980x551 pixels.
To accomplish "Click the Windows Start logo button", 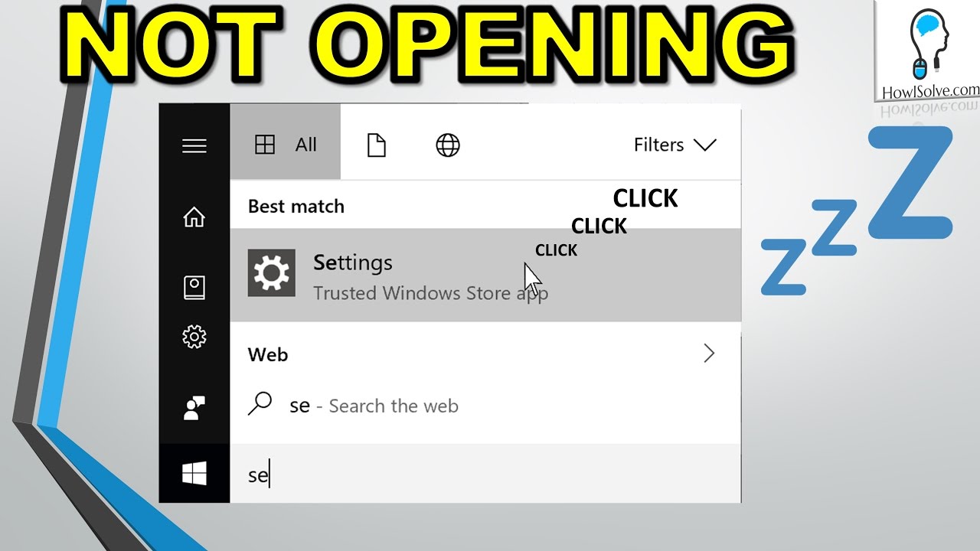I will click(194, 474).
